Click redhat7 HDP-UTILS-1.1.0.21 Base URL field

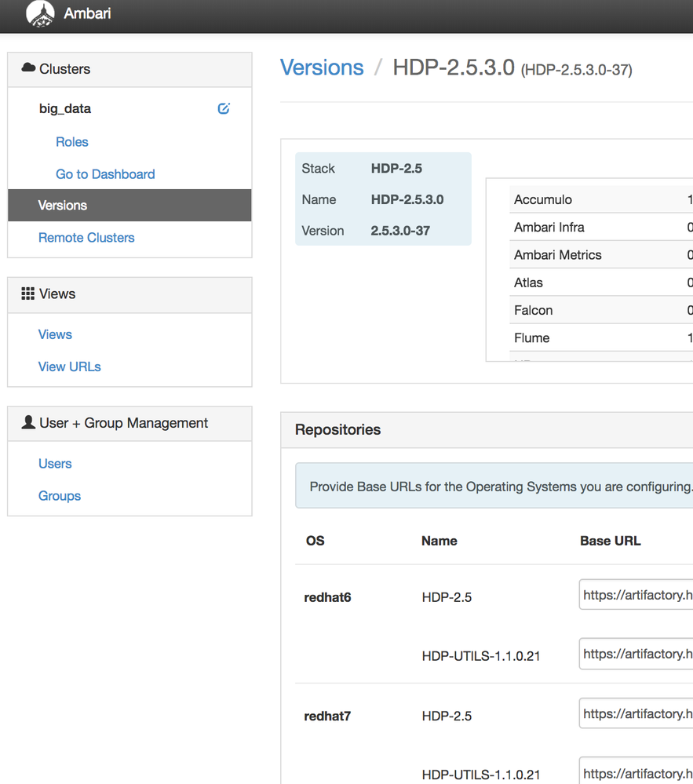coord(636,772)
